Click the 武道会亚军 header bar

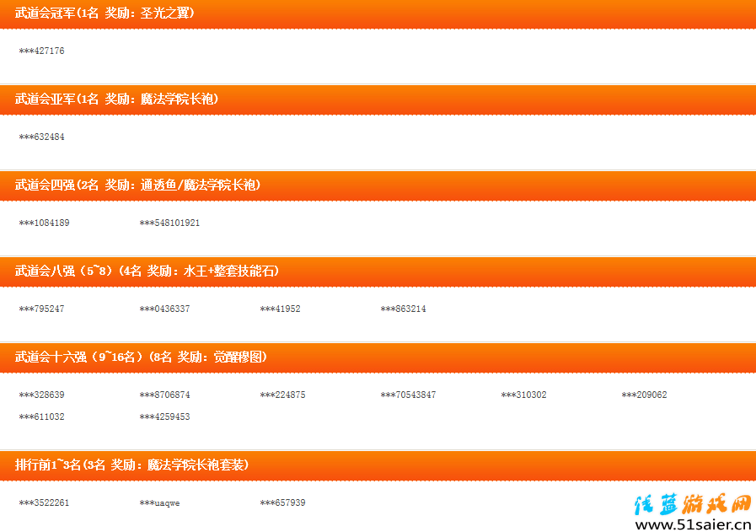(116, 99)
